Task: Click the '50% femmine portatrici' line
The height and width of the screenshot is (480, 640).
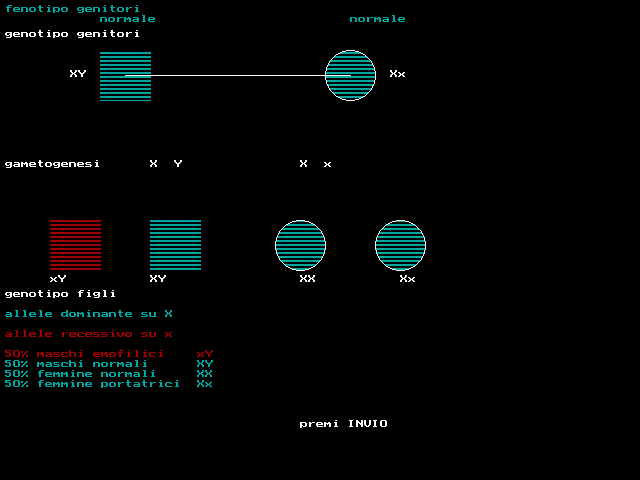Action: tap(109, 384)
